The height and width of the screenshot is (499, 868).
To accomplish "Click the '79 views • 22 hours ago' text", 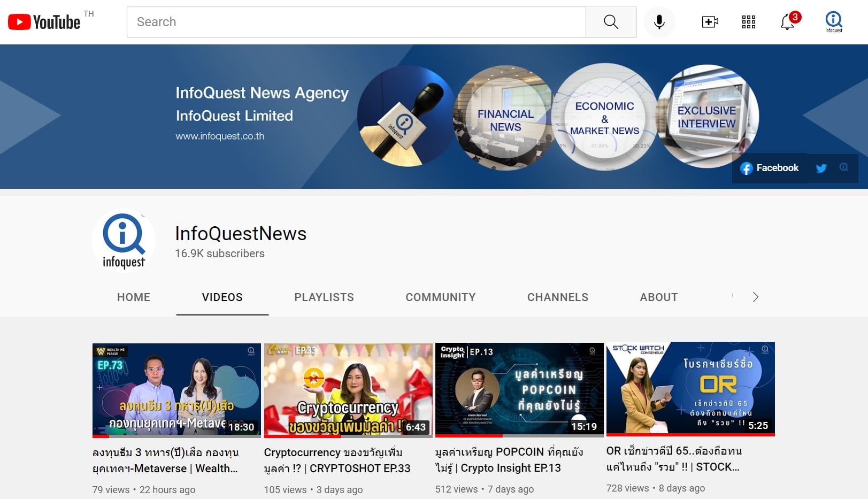I will 144,490.
